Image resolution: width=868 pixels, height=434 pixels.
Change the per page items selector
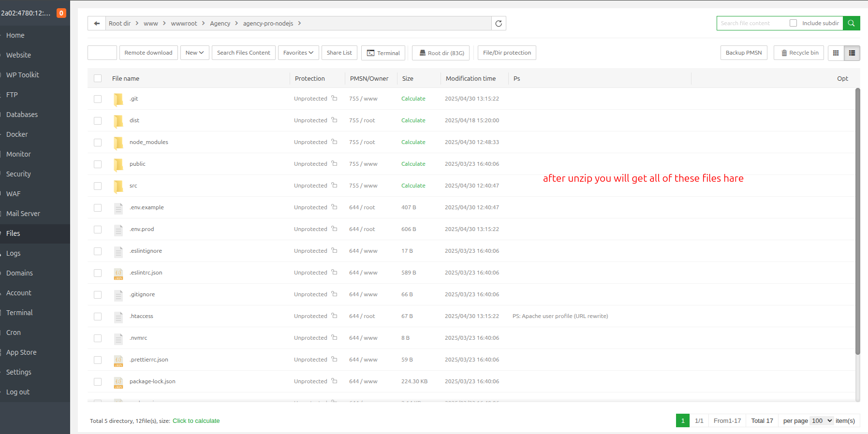822,420
